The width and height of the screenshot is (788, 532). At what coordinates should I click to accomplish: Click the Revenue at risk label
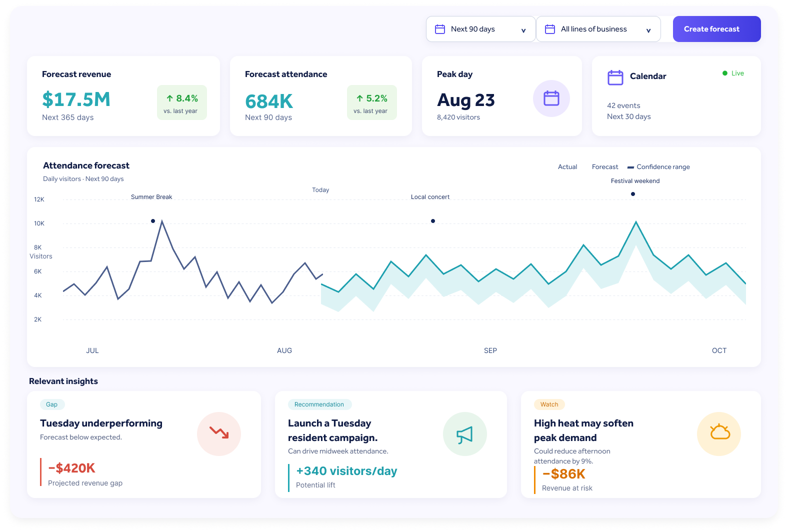(567, 488)
